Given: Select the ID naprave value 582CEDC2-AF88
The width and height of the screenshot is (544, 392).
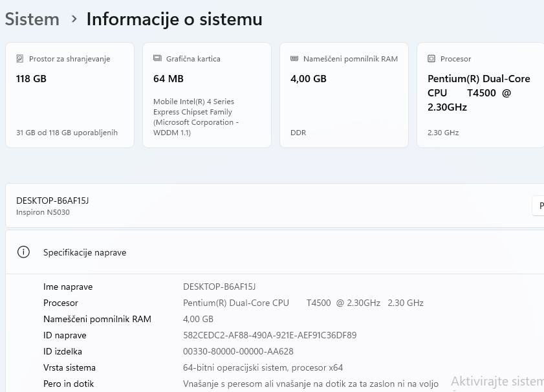Looking at the screenshot, I should pyautogui.click(x=270, y=335).
